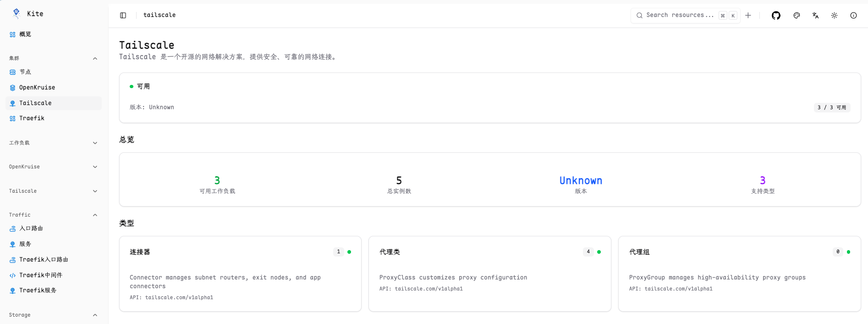The width and height of the screenshot is (868, 324).
Task: Open Traefik in cluster menu
Action: 54,118
